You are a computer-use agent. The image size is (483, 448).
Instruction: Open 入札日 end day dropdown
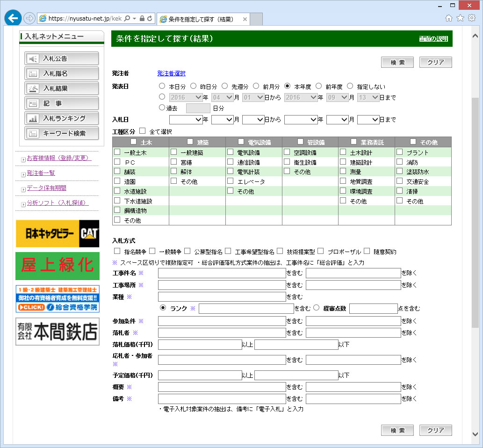click(368, 120)
